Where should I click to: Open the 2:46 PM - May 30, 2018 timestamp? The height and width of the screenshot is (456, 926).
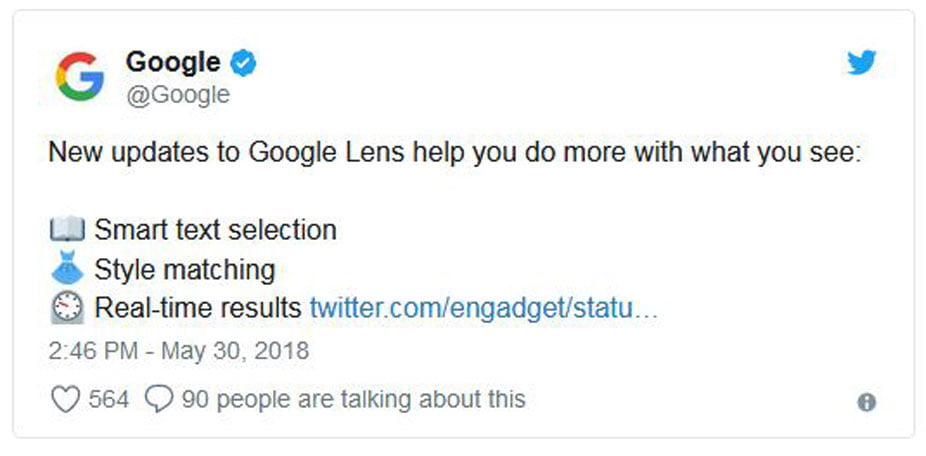178,351
